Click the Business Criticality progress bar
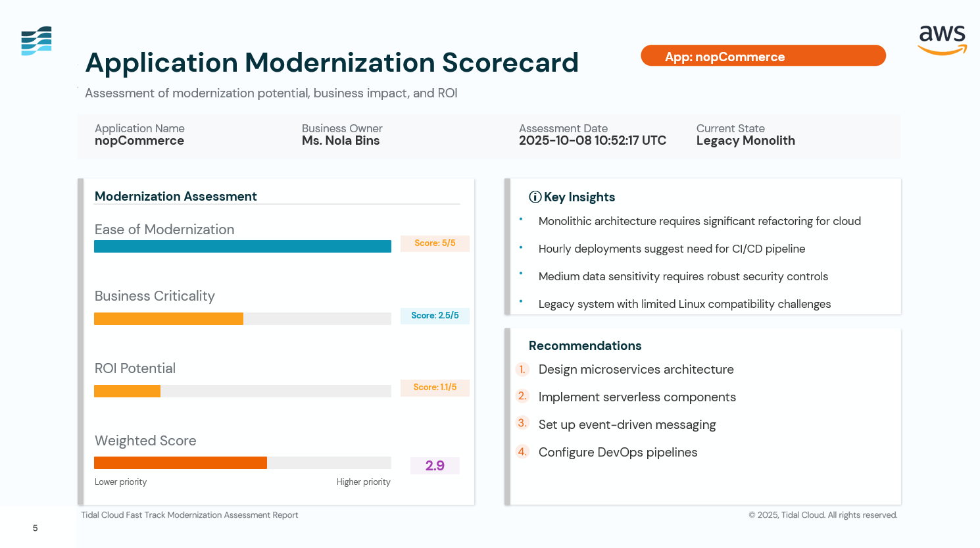This screenshot has width=980, height=548. pos(242,318)
